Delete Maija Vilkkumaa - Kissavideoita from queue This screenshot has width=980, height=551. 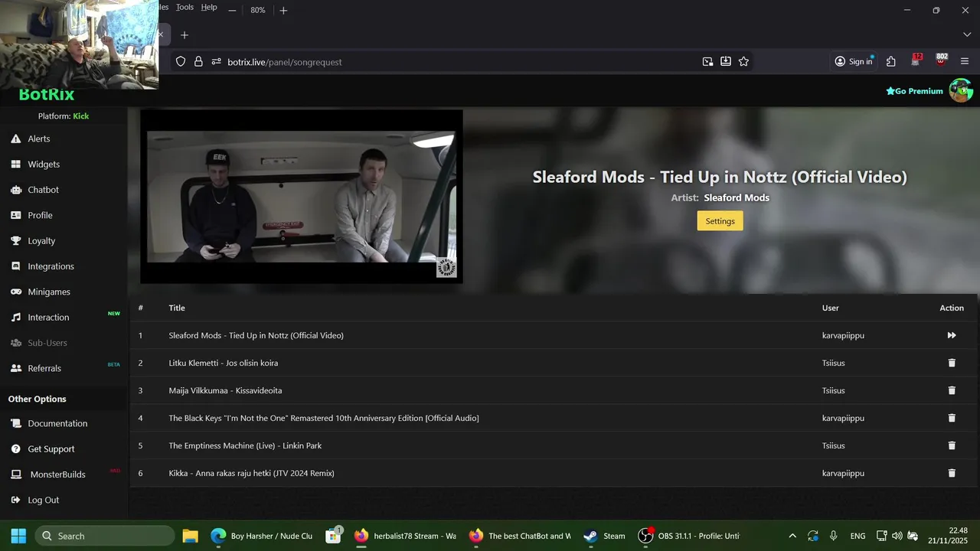tap(952, 390)
